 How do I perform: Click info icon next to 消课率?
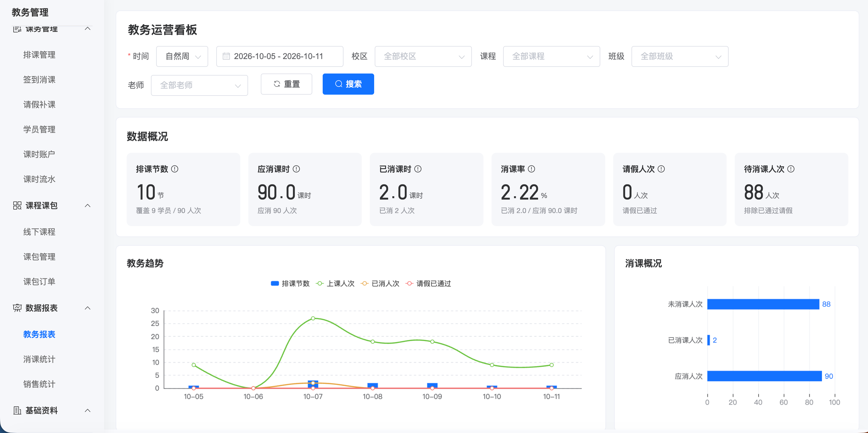pyautogui.click(x=531, y=169)
